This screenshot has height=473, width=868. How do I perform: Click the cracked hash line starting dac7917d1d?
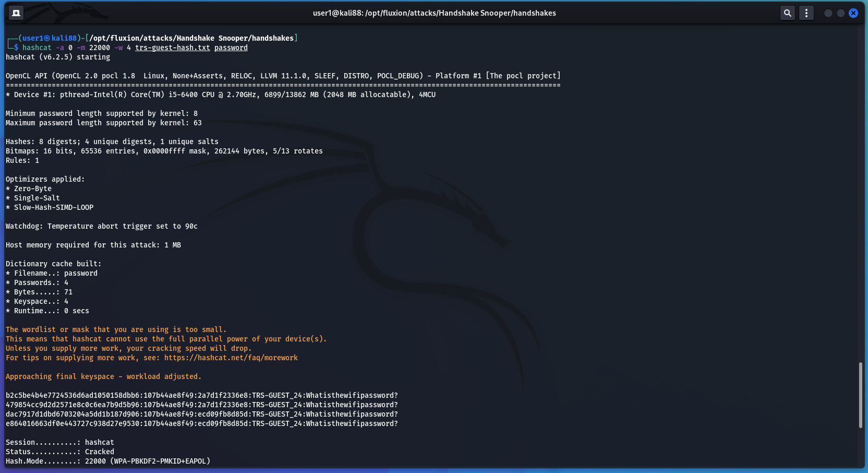point(202,414)
